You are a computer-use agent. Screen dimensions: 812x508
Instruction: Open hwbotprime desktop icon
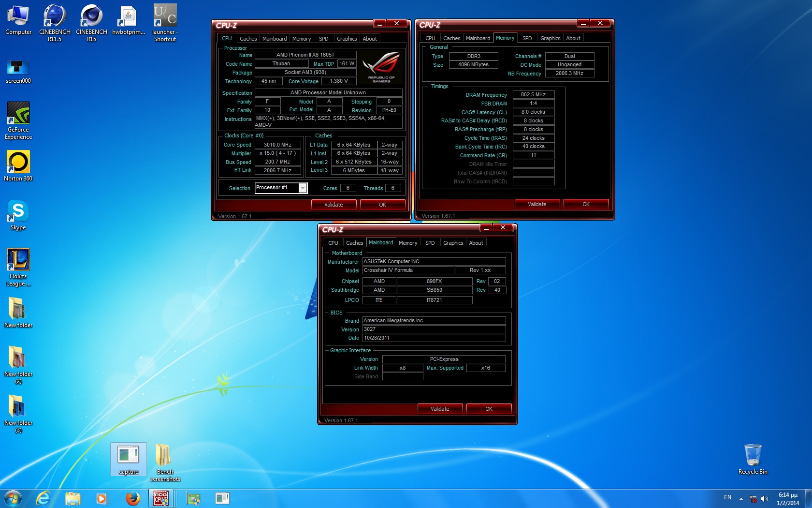pos(128,20)
